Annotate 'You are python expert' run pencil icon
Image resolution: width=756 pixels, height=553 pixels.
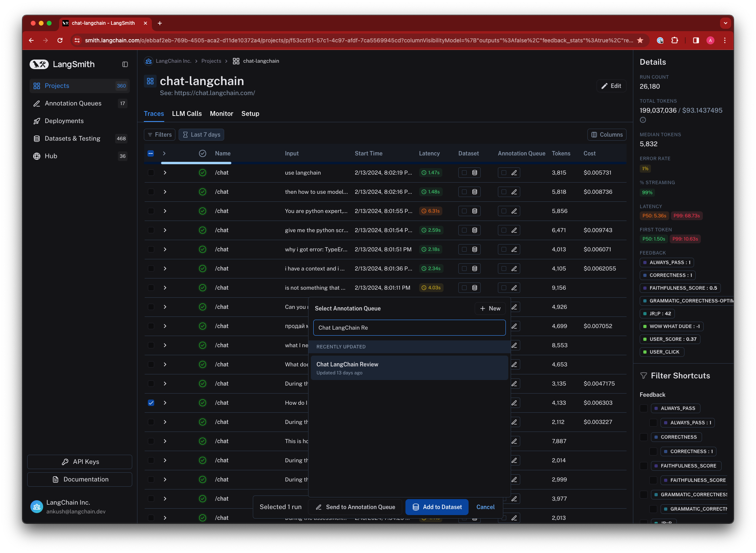tap(514, 211)
